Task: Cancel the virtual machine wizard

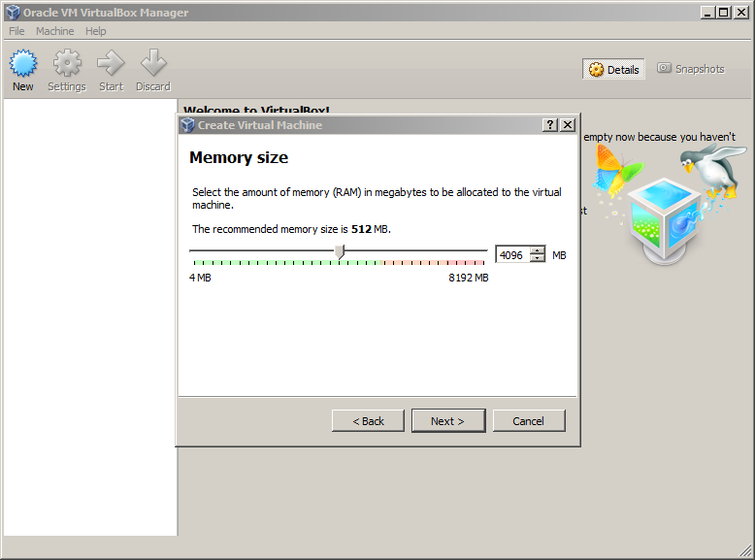Action: [529, 421]
